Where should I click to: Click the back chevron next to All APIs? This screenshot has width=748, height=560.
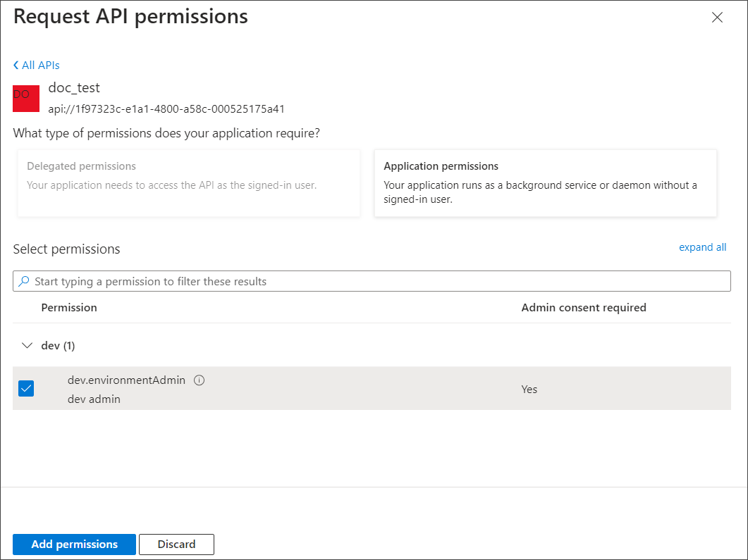pos(15,64)
